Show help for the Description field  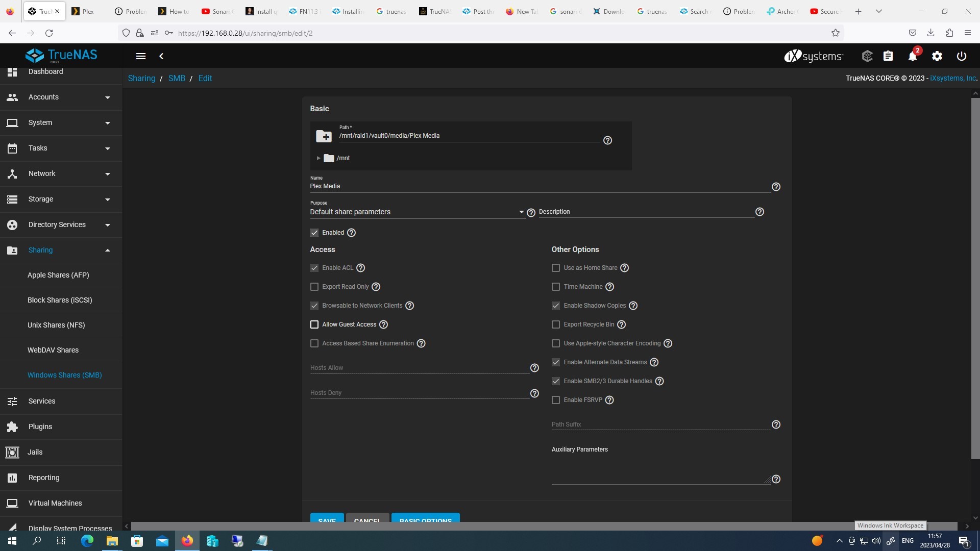[x=759, y=212]
